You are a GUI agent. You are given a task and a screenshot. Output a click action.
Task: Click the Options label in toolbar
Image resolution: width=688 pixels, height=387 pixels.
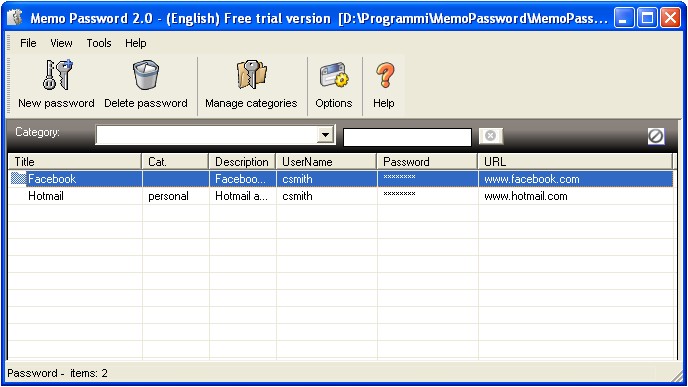click(333, 103)
